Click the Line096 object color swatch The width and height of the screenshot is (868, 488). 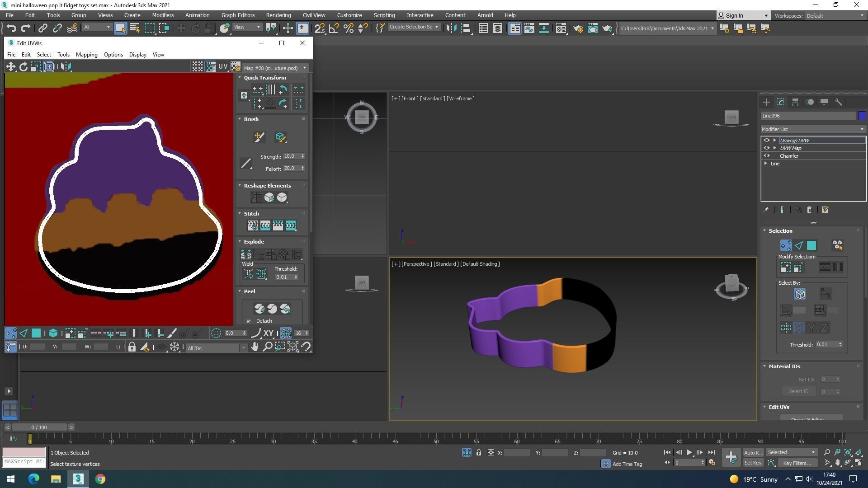coord(862,116)
